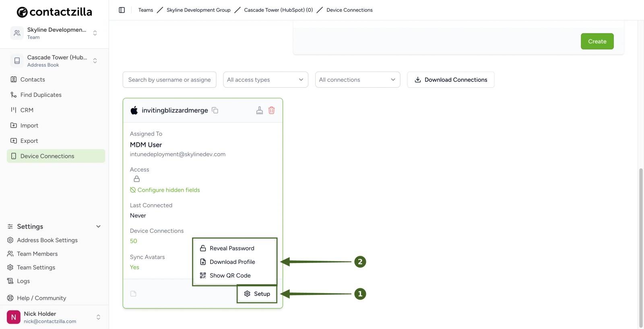
Task: Click the Setup button
Action: [x=257, y=294]
